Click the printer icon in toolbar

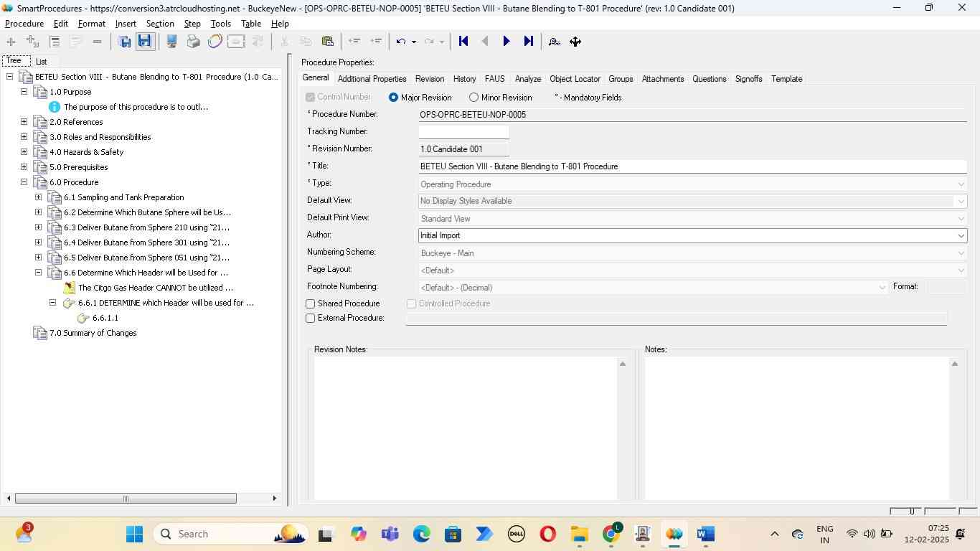193,42
